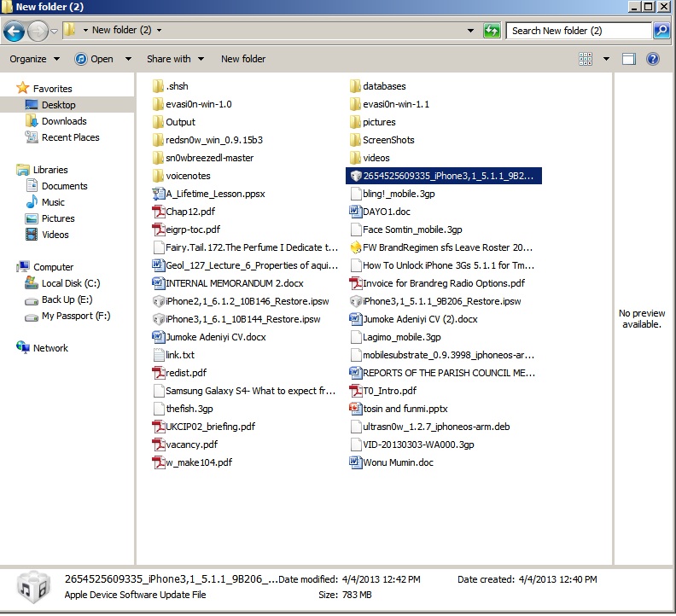676x616 pixels.
Task: Open the recent pages dropdown arrow
Action: (55, 31)
